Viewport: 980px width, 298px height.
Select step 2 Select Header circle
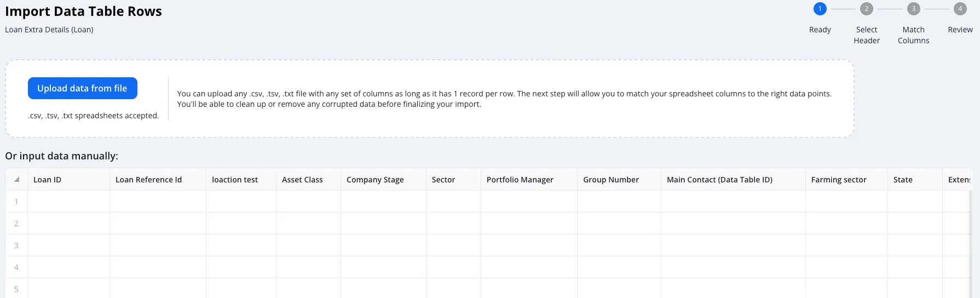pos(866,9)
